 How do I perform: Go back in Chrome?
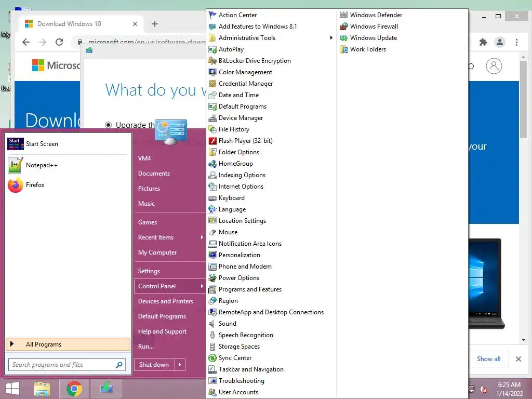click(26, 42)
